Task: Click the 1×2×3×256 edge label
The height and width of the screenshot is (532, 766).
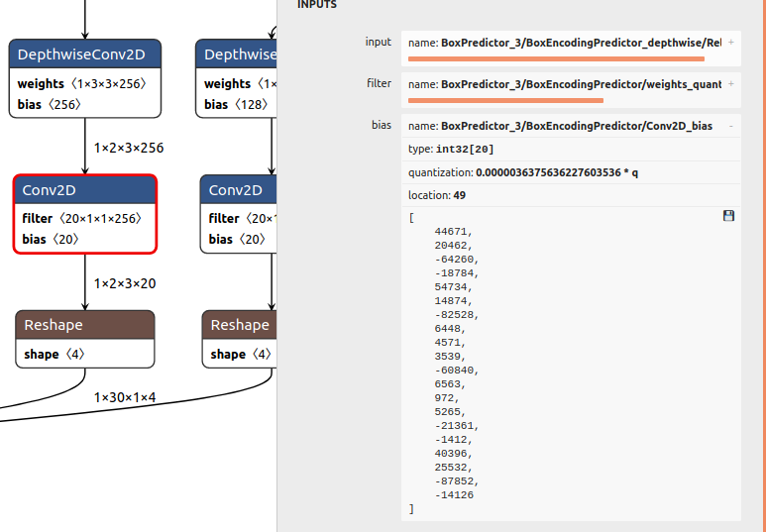Action: click(x=129, y=148)
